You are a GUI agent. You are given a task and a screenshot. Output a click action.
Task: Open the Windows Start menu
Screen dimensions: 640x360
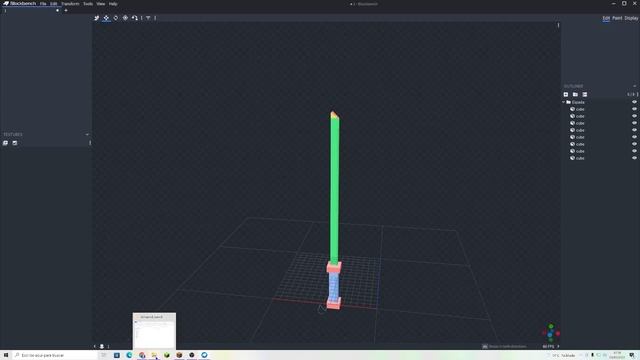pyautogui.click(x=6, y=355)
